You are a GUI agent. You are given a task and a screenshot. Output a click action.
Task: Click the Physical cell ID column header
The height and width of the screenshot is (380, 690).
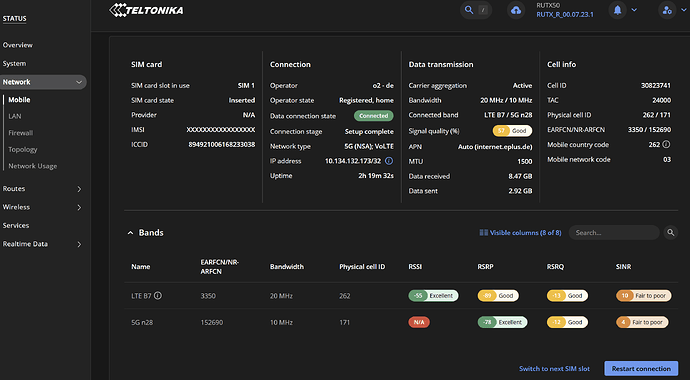tap(362, 267)
